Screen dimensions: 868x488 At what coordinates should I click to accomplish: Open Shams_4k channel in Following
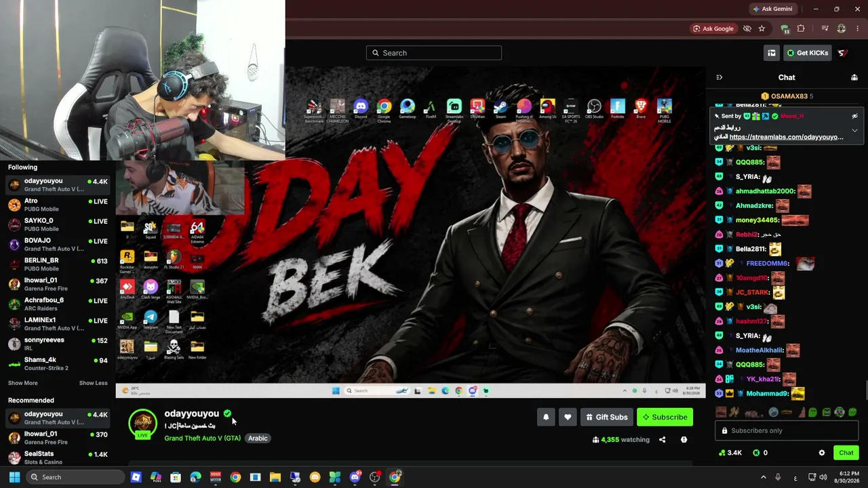pyautogui.click(x=58, y=363)
